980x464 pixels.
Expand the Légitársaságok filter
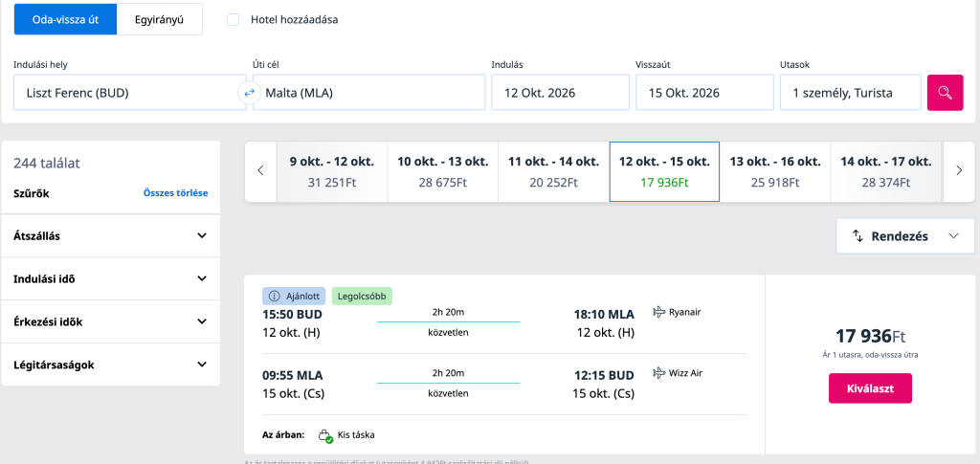(111, 365)
